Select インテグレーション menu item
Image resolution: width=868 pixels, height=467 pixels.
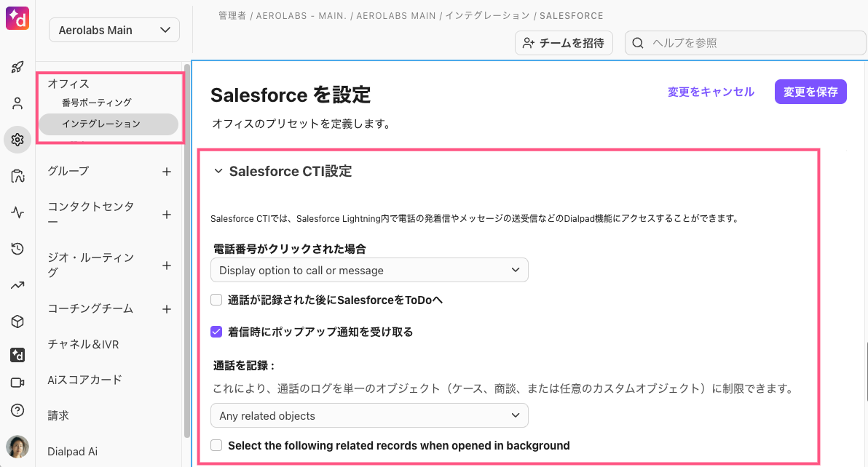[108, 124]
